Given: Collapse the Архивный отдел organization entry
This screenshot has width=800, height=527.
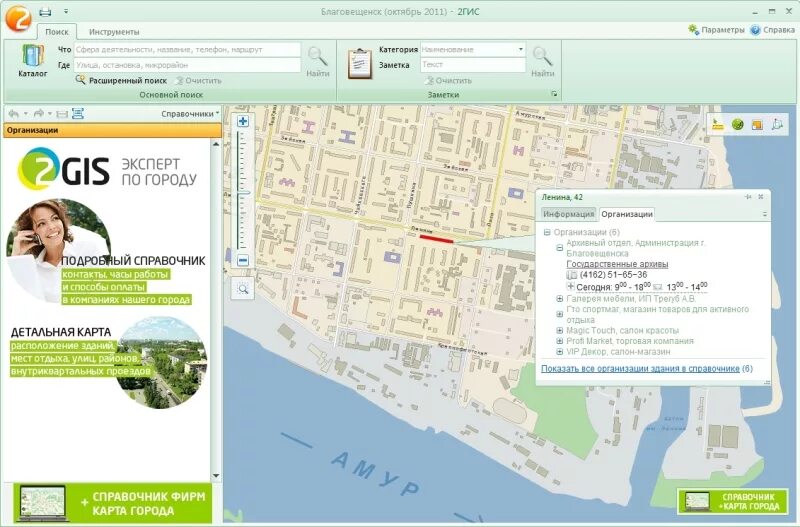Looking at the screenshot, I should [x=560, y=248].
